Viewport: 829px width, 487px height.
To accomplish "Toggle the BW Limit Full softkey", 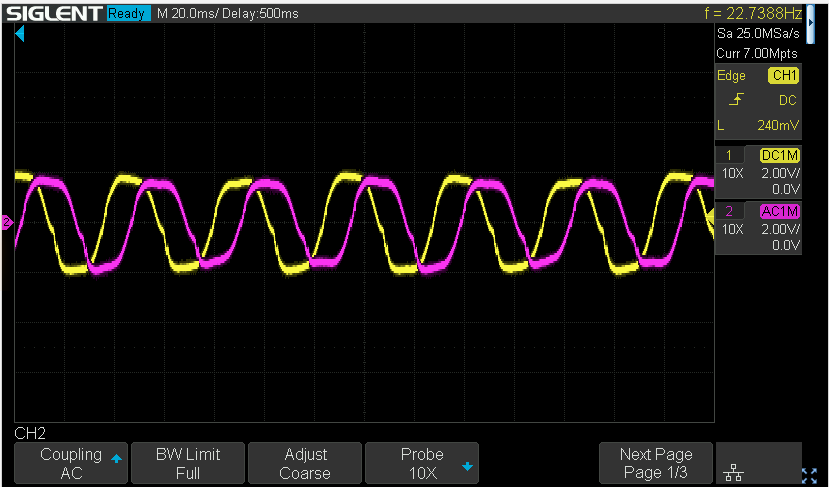I will click(188, 463).
